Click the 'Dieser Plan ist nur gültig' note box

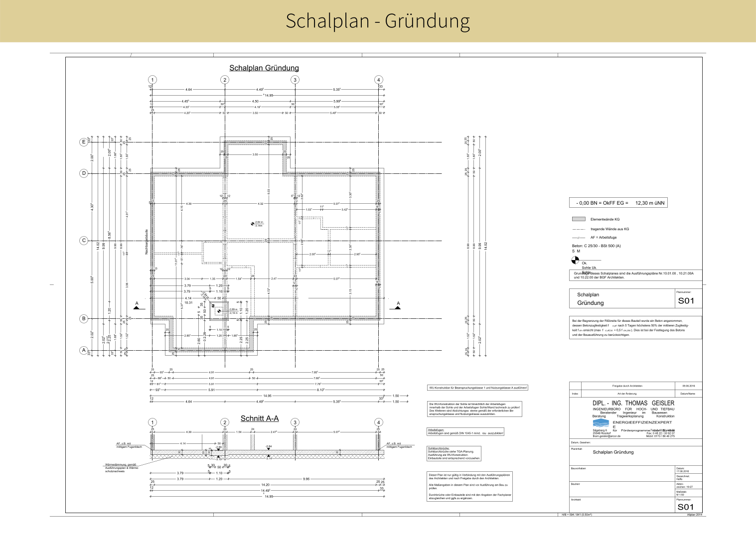(469, 486)
